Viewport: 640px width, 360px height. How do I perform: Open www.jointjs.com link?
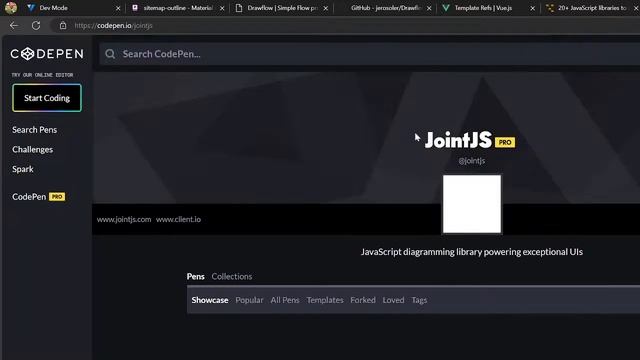124,219
